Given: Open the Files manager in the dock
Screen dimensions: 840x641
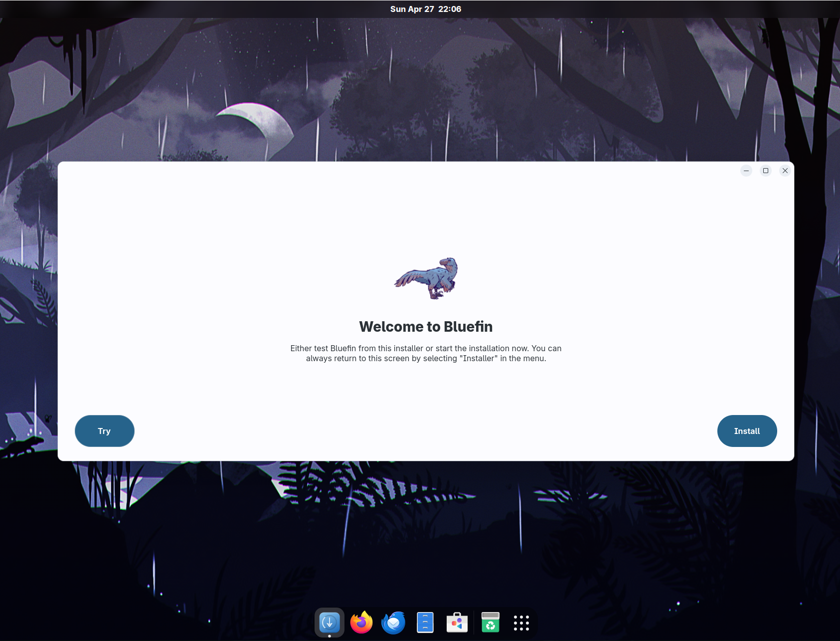Looking at the screenshot, I should (x=425, y=623).
